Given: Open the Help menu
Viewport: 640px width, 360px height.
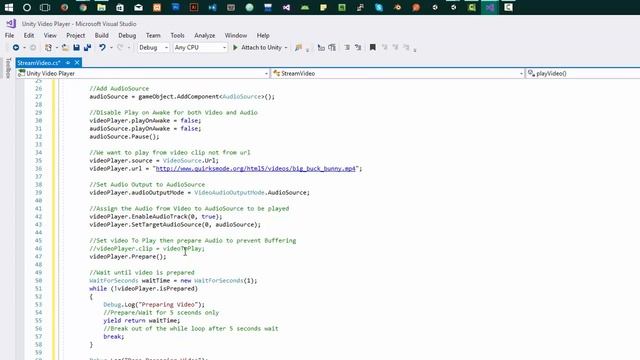Looking at the screenshot, I should (x=263, y=36).
